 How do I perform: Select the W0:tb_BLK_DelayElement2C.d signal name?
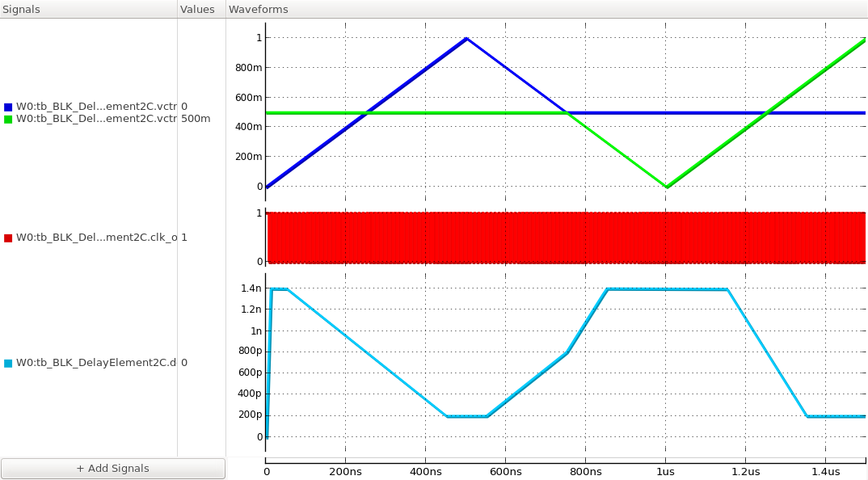coord(97,364)
